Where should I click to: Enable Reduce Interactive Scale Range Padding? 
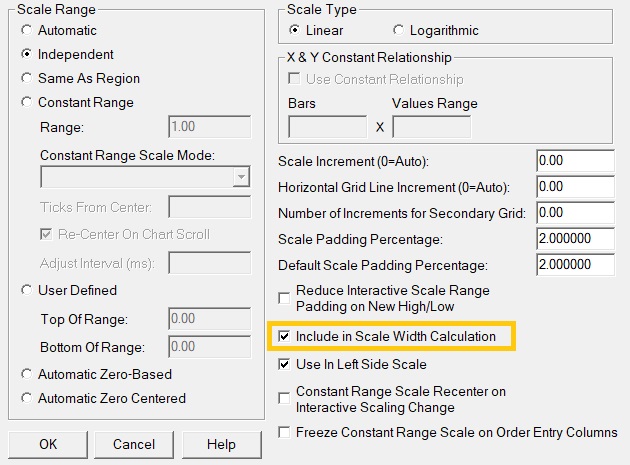point(284,297)
